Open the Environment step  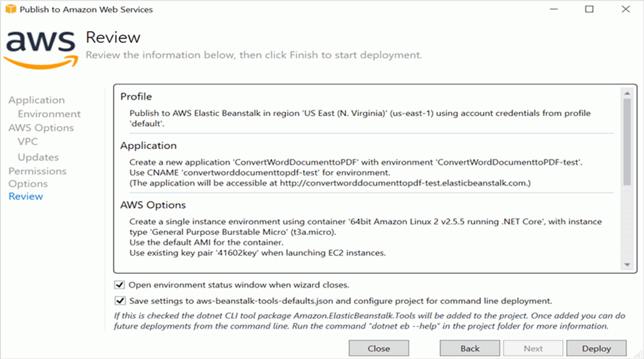50,114
